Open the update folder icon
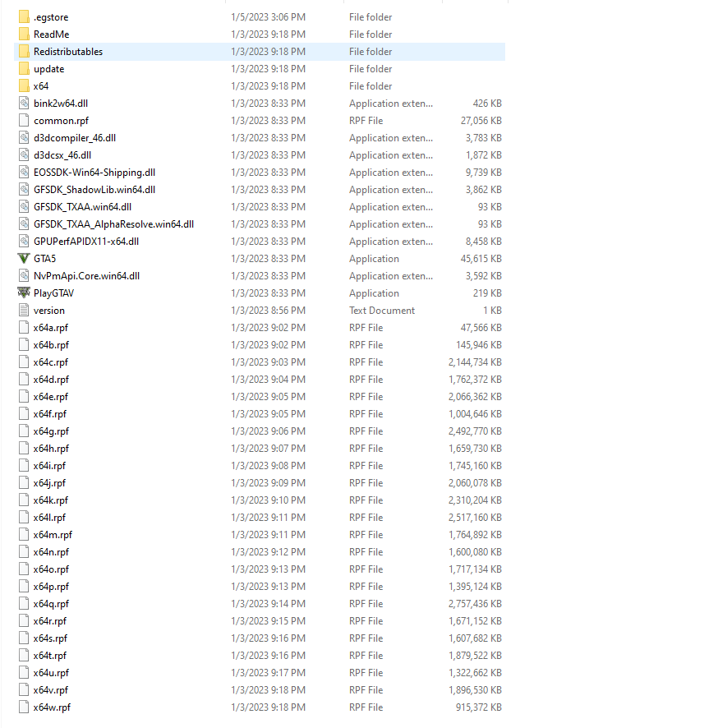 [23, 68]
